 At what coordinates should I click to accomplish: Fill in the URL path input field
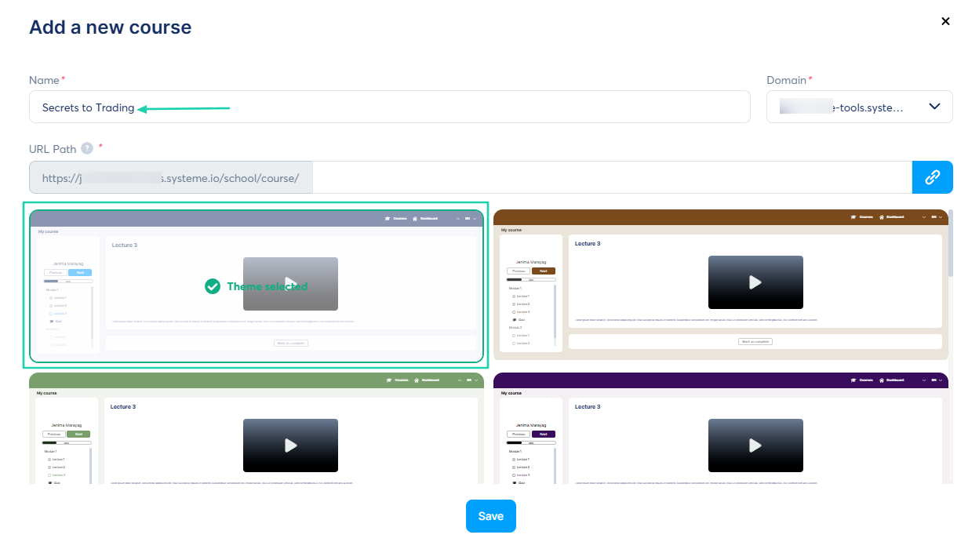612,177
